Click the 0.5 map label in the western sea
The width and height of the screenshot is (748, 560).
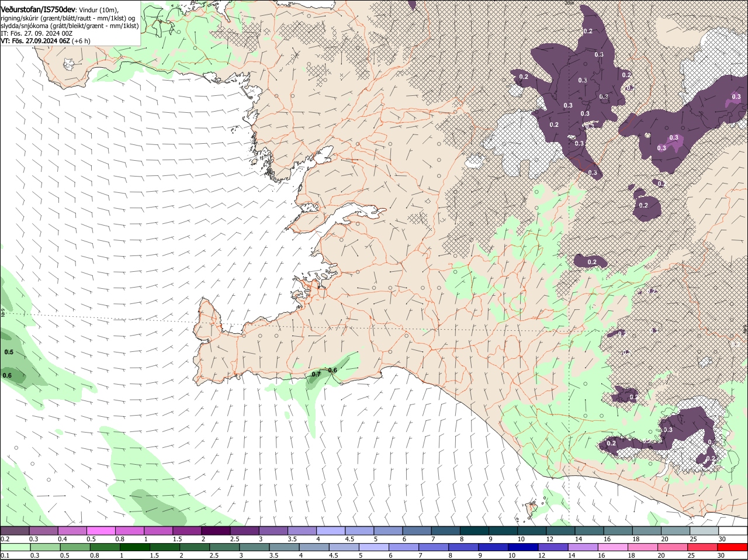[x=9, y=352]
